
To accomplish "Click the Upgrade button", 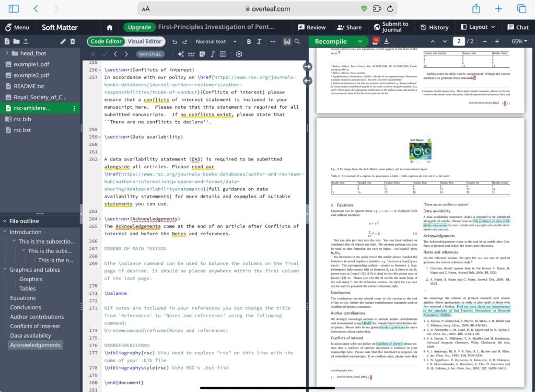I will point(139,27).
